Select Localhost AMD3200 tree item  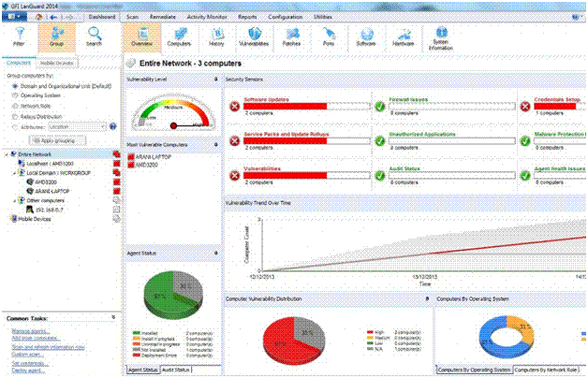(50, 164)
